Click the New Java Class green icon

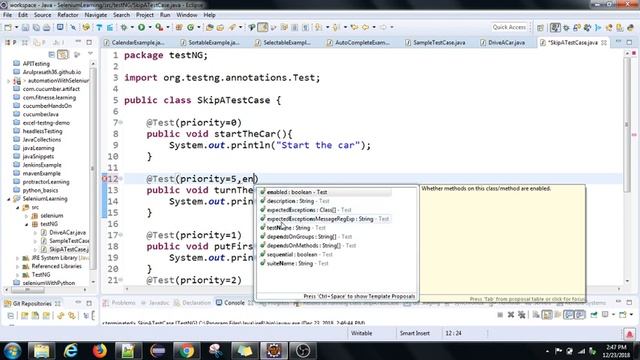[x=190, y=27]
